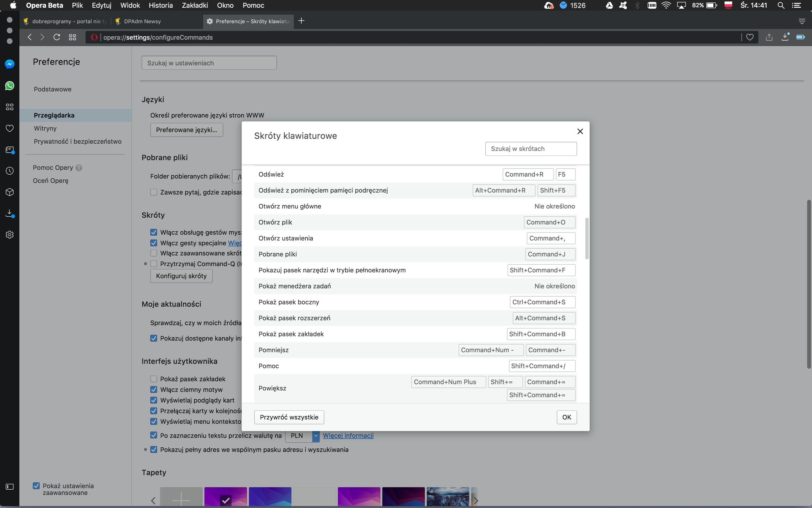Open Messenger in the sidebar
The height and width of the screenshot is (508, 812).
pos(10,64)
